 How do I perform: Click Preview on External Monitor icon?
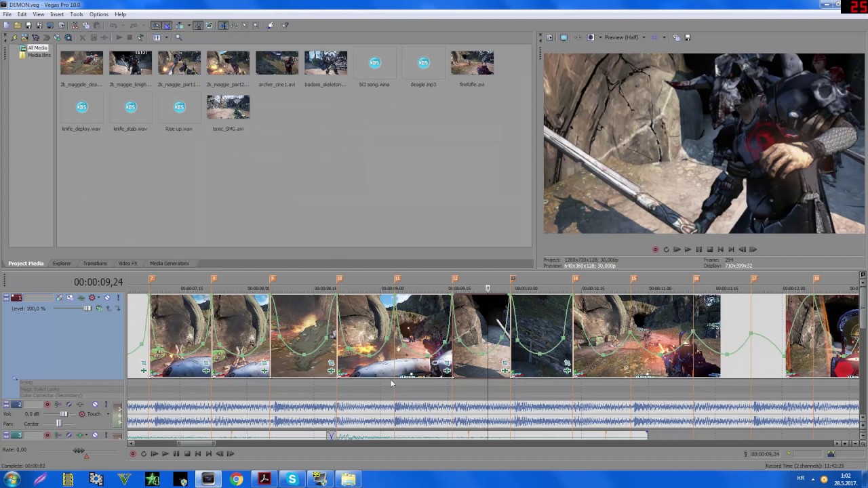[x=564, y=37]
